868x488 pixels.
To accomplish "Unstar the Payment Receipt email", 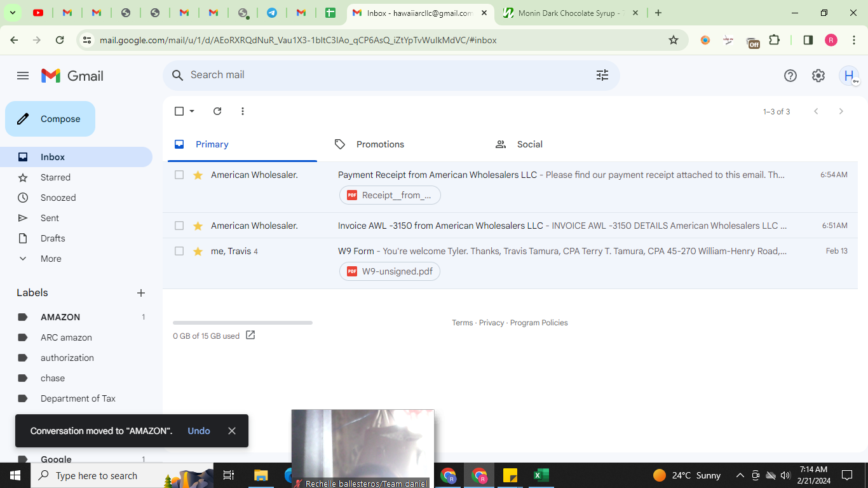I will (x=198, y=175).
